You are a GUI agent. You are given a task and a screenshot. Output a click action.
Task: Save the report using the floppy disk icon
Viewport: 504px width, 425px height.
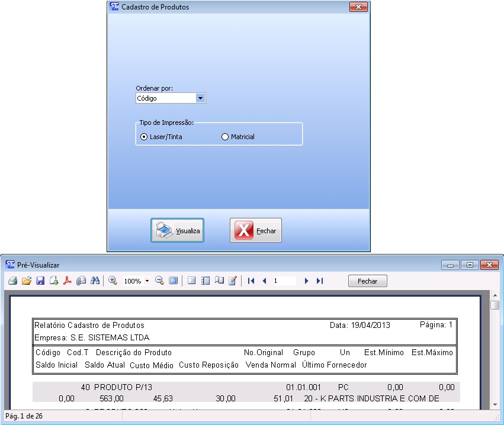[40, 281]
